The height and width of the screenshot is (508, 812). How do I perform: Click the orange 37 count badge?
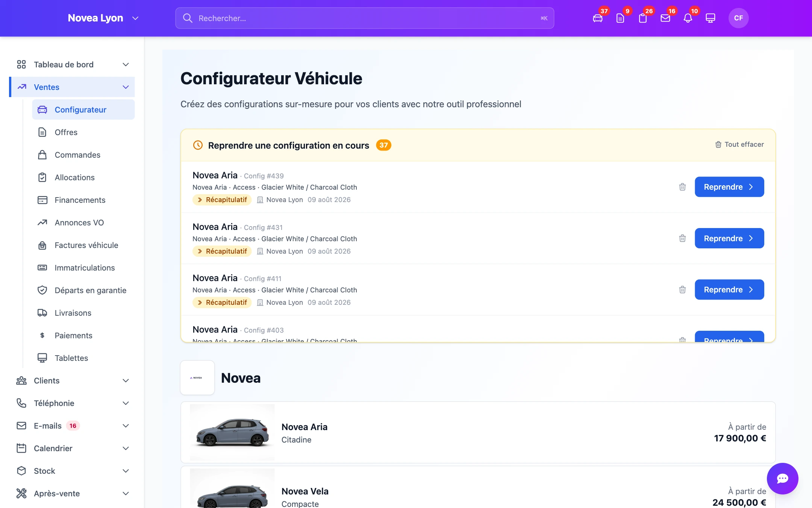click(383, 145)
